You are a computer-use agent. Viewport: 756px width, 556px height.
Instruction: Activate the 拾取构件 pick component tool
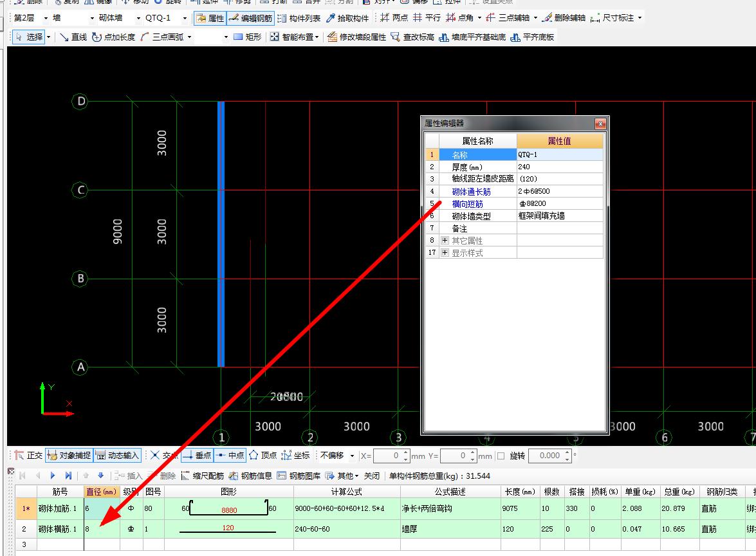click(x=347, y=18)
